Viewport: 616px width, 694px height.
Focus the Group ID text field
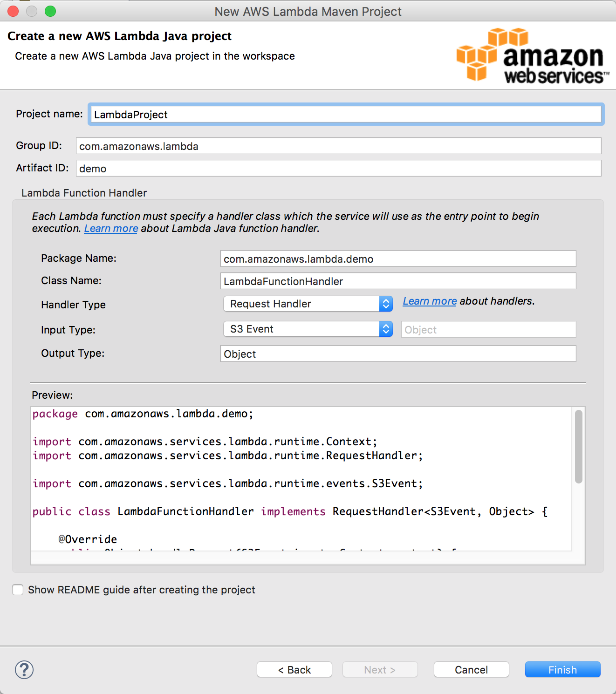pyautogui.click(x=338, y=146)
